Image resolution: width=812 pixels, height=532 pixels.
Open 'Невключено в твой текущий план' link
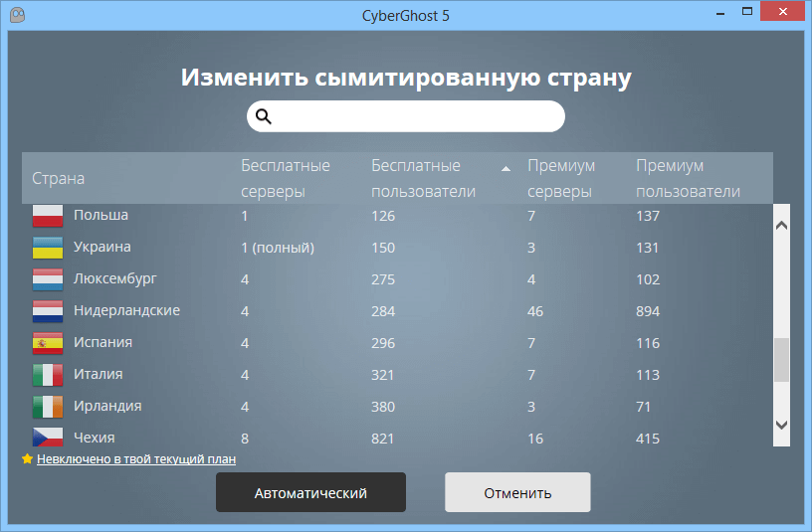click(x=136, y=459)
